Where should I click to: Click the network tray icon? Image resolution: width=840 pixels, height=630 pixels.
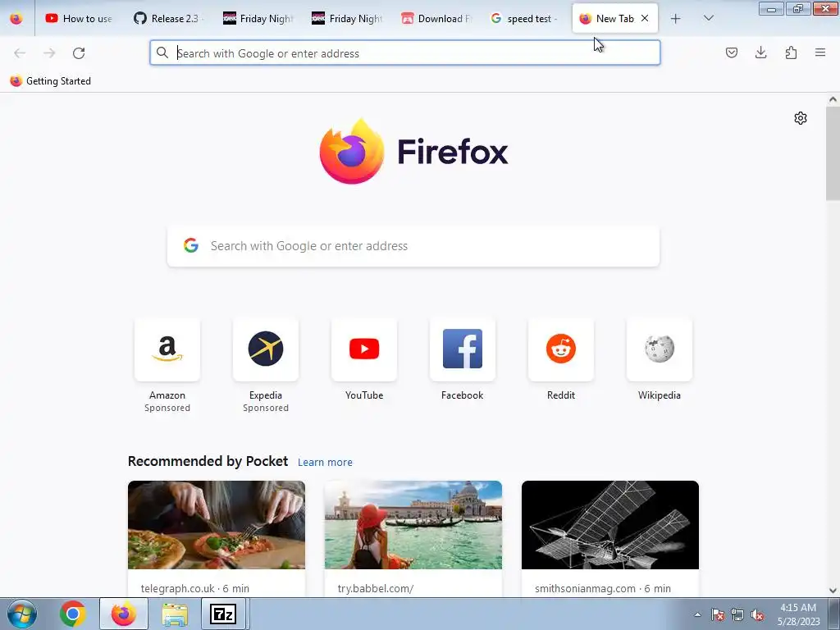[737, 614]
